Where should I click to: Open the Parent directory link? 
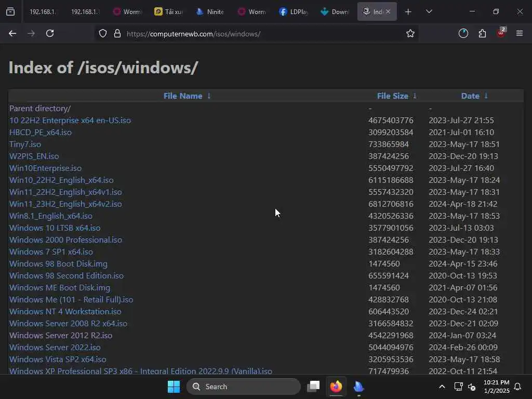[x=40, y=109]
